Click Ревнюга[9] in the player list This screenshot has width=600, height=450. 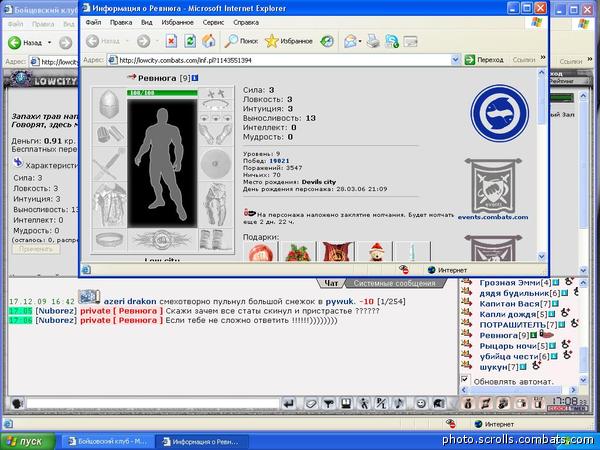[x=504, y=335]
